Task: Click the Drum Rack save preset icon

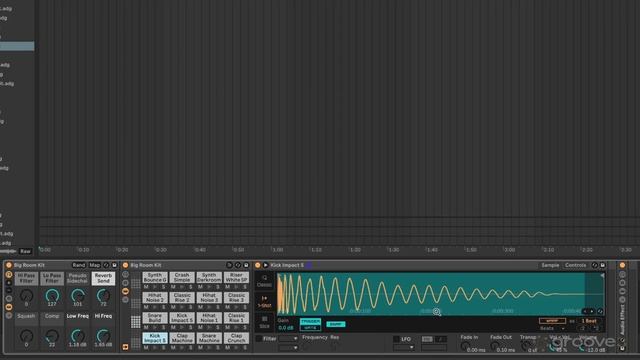Action: [246, 265]
